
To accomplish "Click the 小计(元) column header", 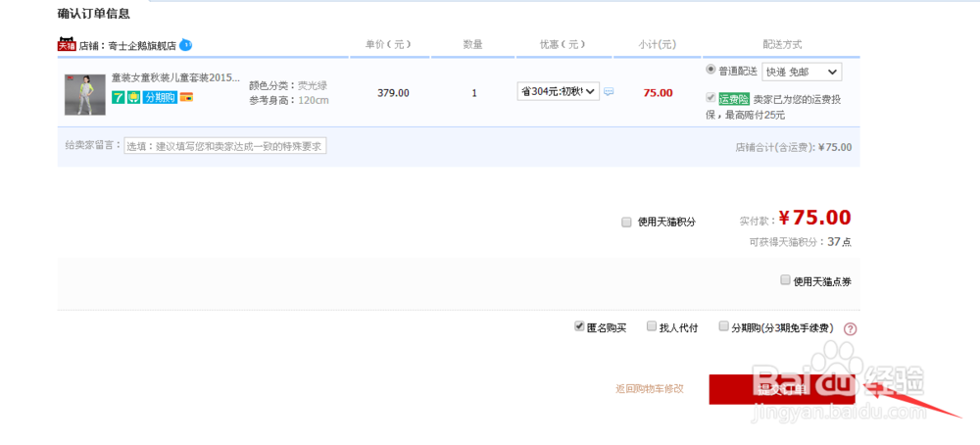I will coord(657,44).
